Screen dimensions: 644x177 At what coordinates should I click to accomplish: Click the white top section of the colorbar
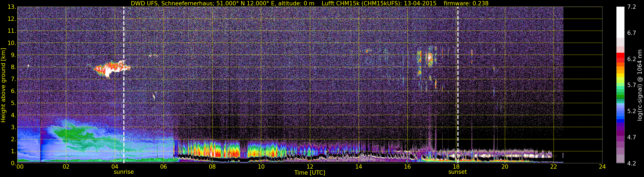(x=620, y=22)
